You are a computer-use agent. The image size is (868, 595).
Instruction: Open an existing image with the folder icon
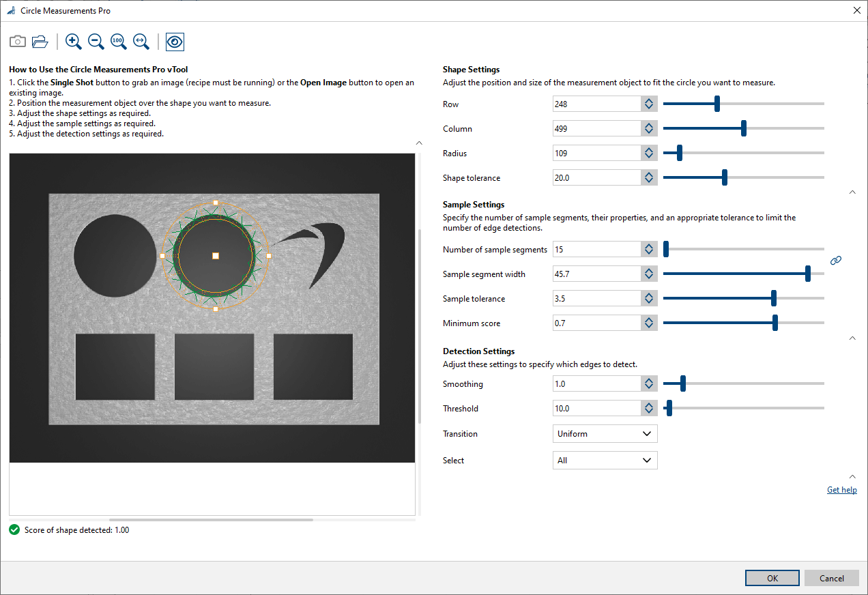tap(40, 42)
